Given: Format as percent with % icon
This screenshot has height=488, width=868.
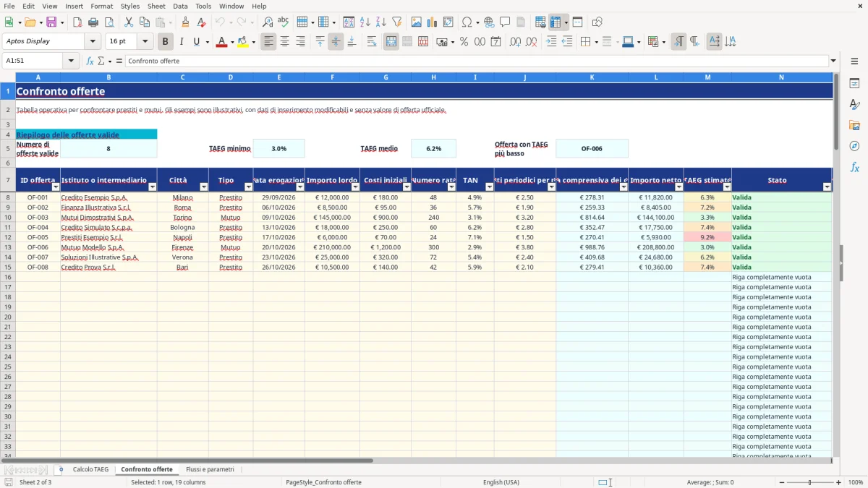Looking at the screenshot, I should tap(464, 42).
